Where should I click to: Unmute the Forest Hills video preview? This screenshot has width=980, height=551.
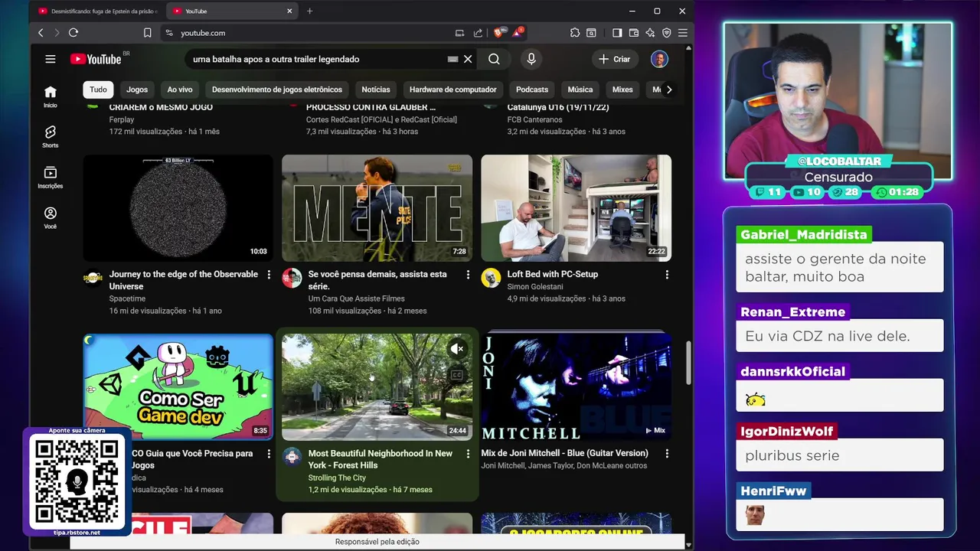[457, 349]
